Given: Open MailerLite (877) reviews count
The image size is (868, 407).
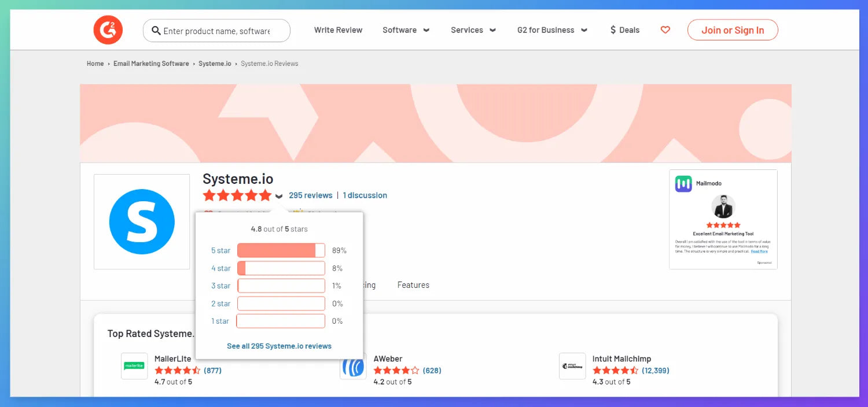Looking at the screenshot, I should 213,371.
